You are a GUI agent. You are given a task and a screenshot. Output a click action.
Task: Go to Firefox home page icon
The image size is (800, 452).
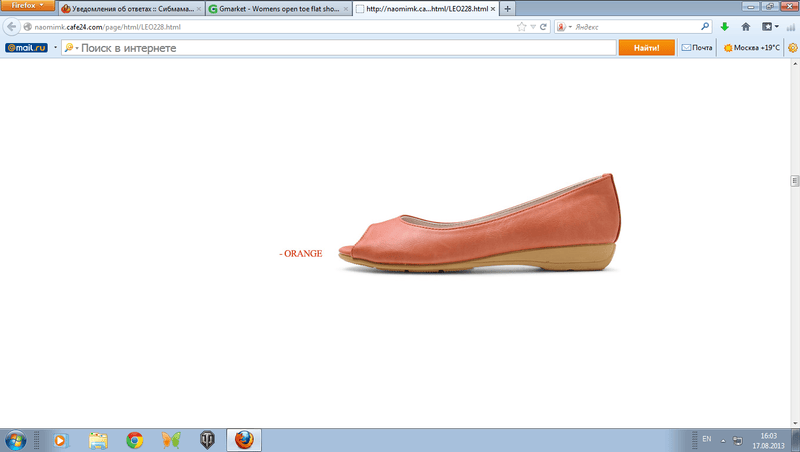click(x=746, y=27)
